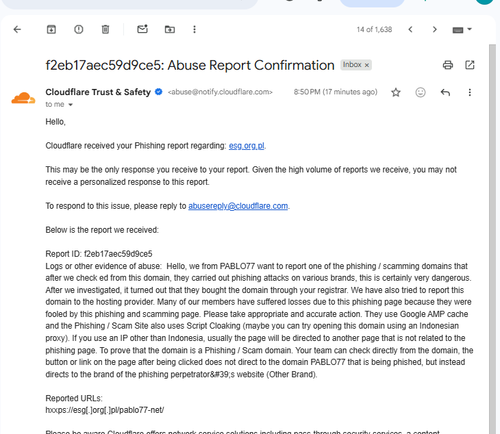Go back to the inbox list
500x434 pixels.
tap(17, 30)
